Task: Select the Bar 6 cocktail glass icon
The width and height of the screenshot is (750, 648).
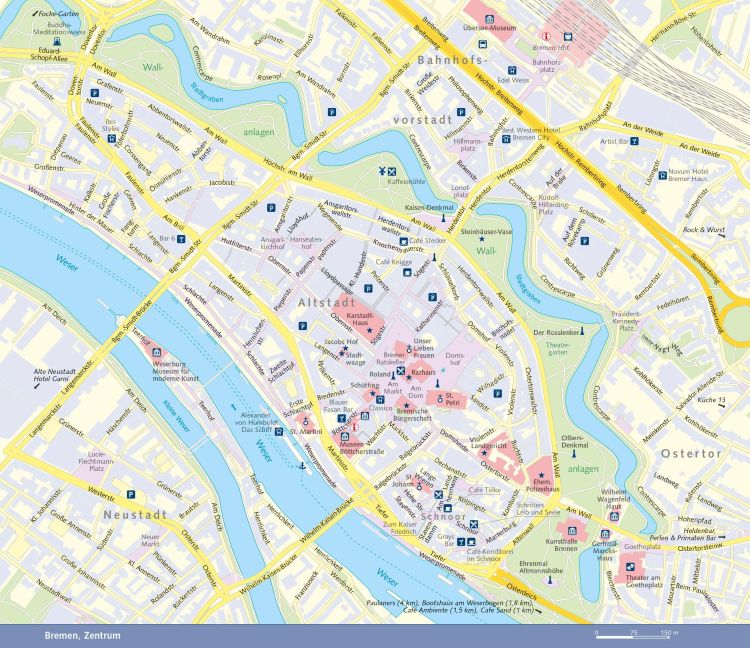Action: coord(182,238)
